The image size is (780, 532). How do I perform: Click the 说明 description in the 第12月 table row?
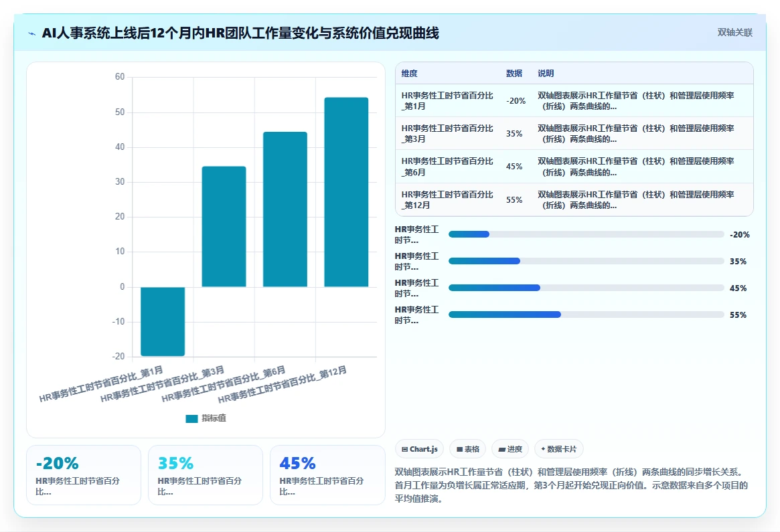(x=636, y=199)
